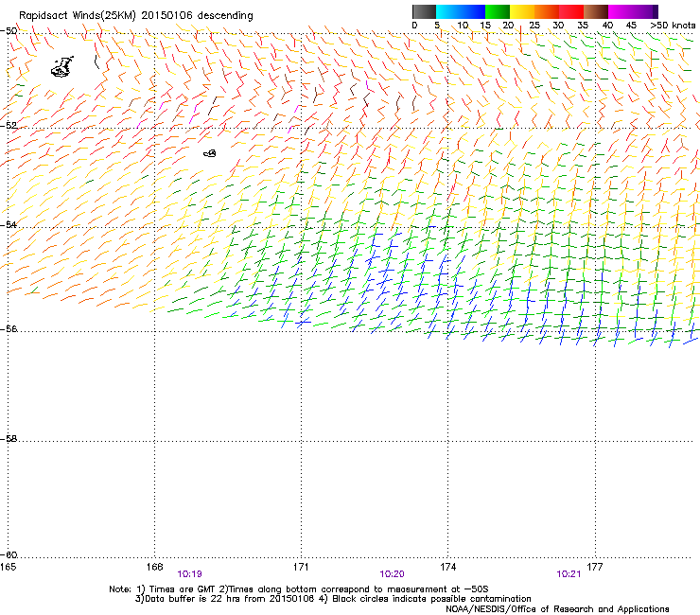Click the '15' legend scale label
This screenshot has width=700, height=615.
pyautogui.click(x=485, y=26)
